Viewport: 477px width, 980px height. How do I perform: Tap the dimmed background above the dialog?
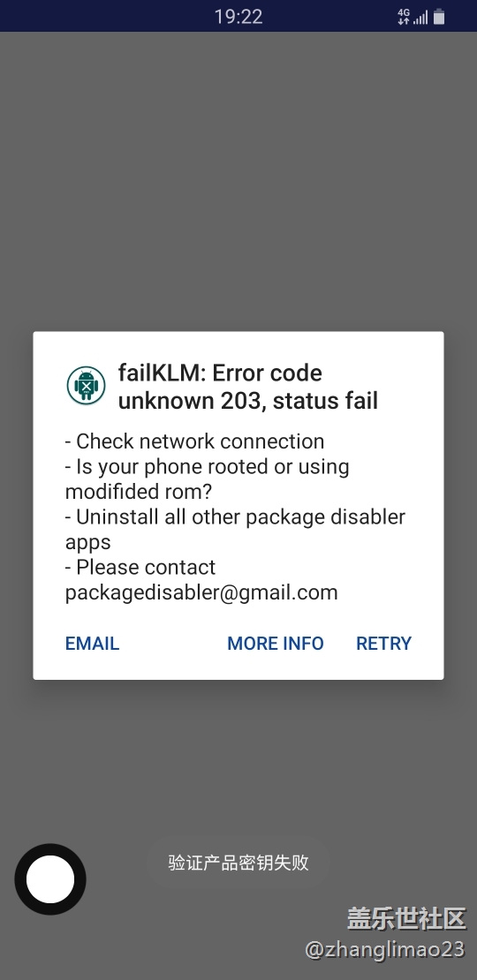point(238,181)
